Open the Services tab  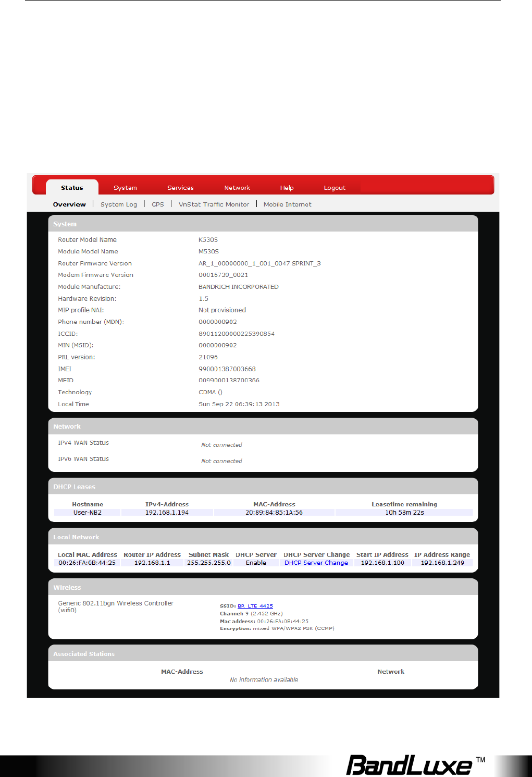[x=180, y=188]
